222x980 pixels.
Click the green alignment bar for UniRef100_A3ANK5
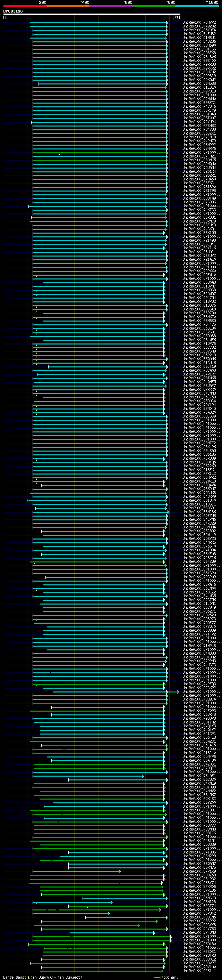click(100, 160)
